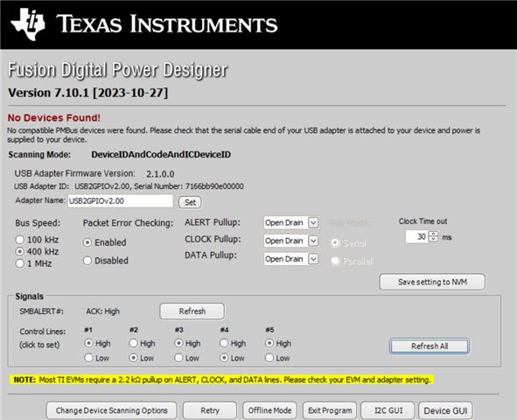Image resolution: width=517 pixels, height=420 pixels.
Task: Set control line #5 to Low
Action: pyautogui.click(x=269, y=358)
